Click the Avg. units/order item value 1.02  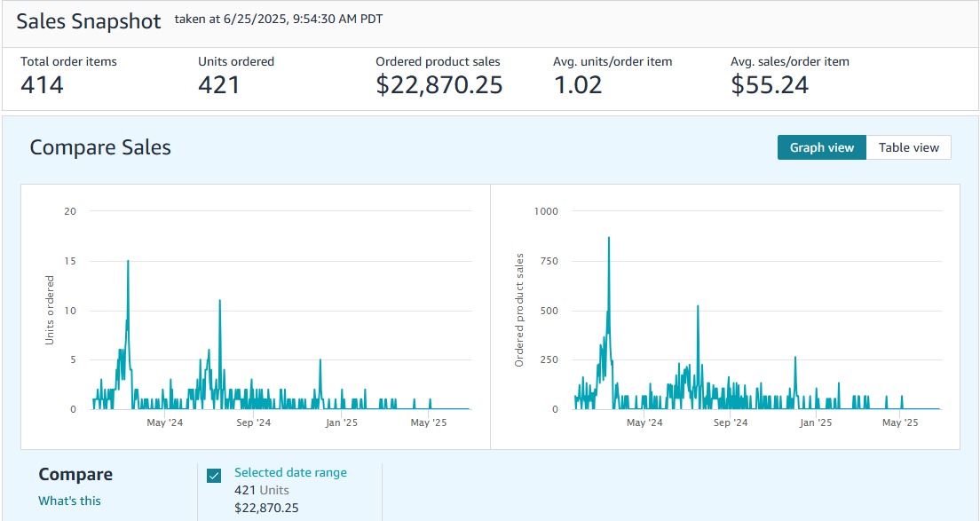[578, 85]
